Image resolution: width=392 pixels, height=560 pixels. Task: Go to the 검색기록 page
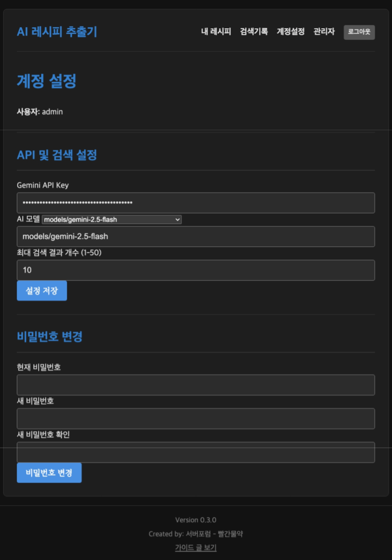coord(254,32)
